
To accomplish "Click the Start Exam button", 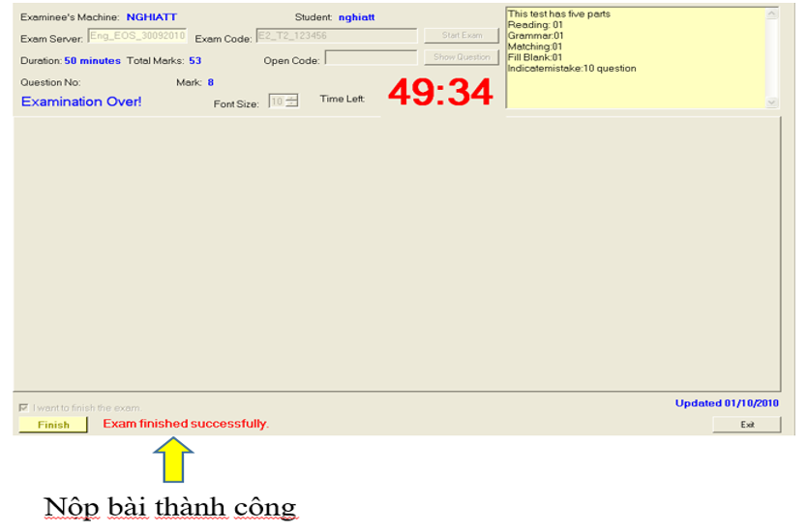I will tap(462, 36).
